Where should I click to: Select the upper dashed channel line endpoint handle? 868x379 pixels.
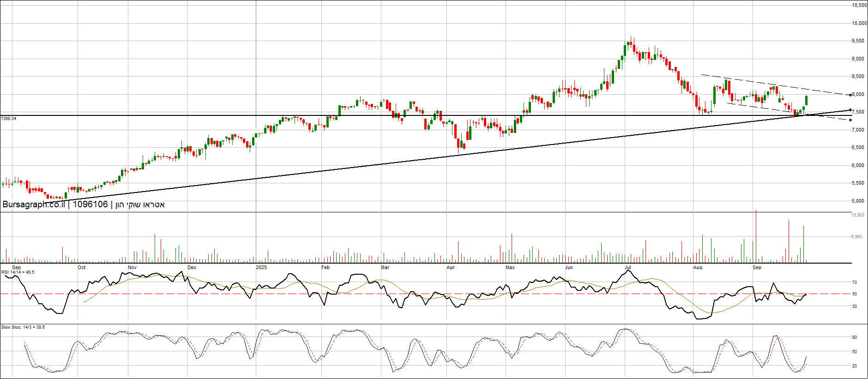tap(850, 95)
